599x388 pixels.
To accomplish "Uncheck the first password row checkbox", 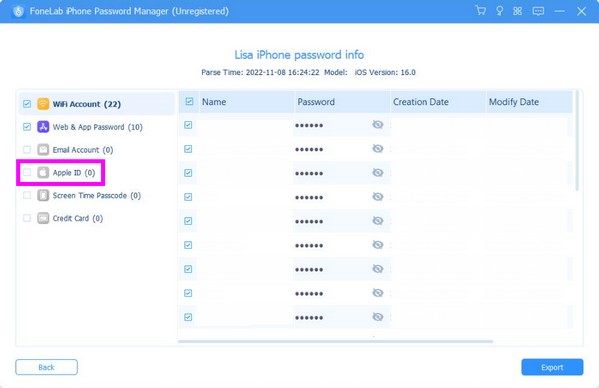I will tap(188, 125).
